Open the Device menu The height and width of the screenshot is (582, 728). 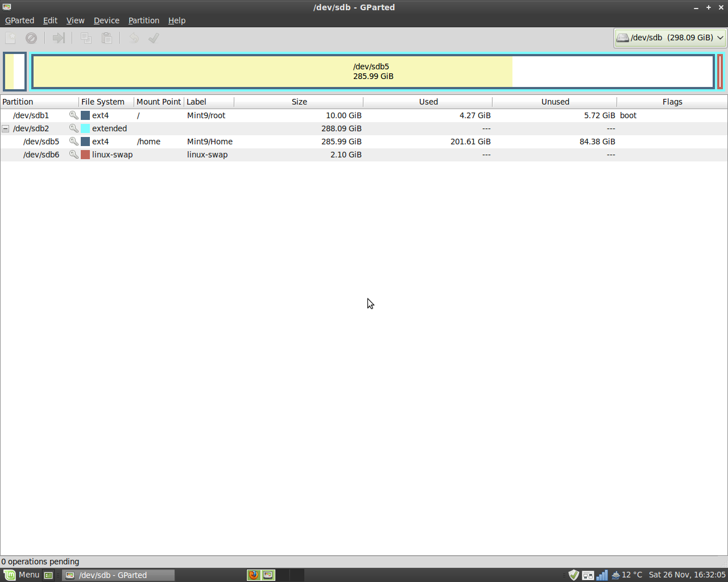click(106, 20)
